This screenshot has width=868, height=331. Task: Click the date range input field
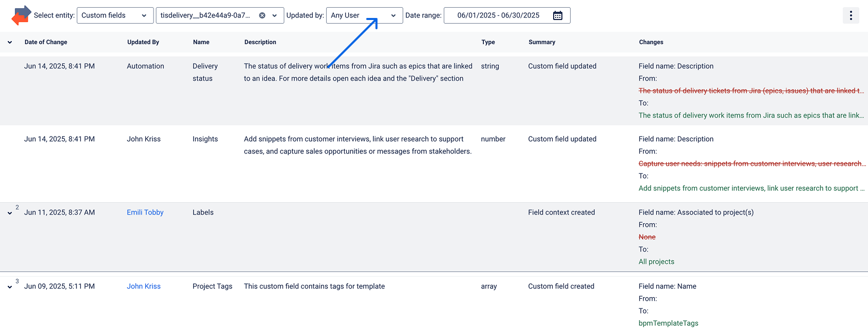[498, 15]
